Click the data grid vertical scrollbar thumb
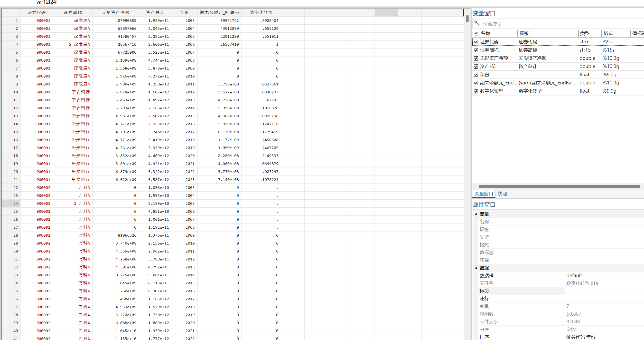Image resolution: width=644 pixels, height=340 pixels. (467, 19)
